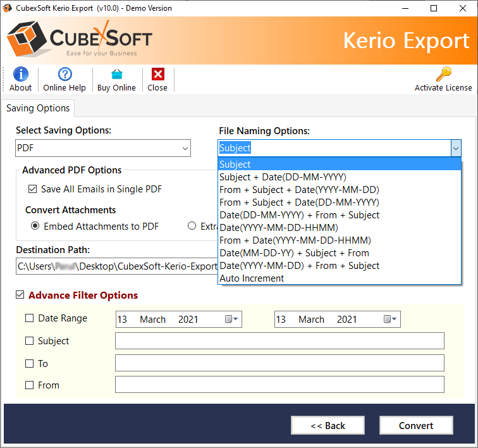Choose Date(DD-MM-YYYY) + From + Subject option
The image size is (478, 448).
coord(340,215)
